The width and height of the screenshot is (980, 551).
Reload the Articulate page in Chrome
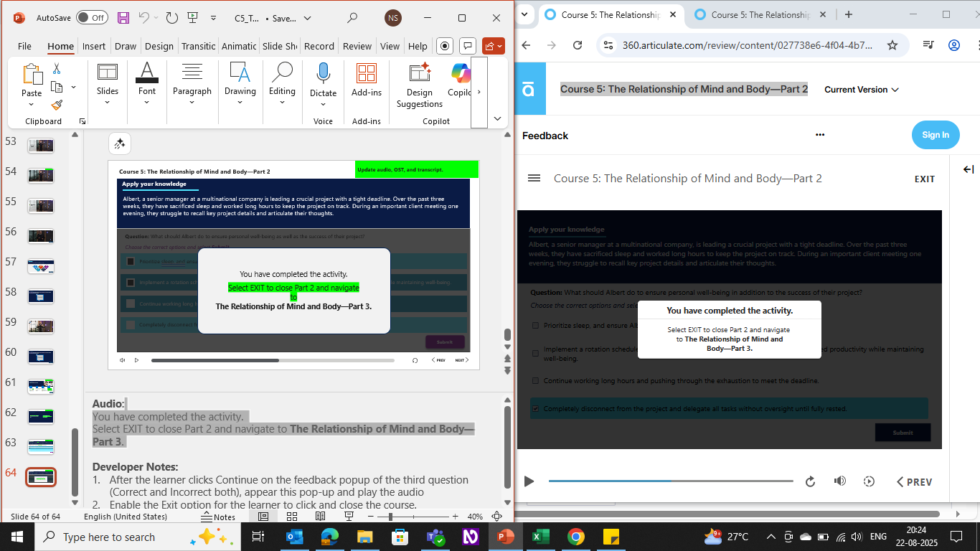click(x=578, y=45)
